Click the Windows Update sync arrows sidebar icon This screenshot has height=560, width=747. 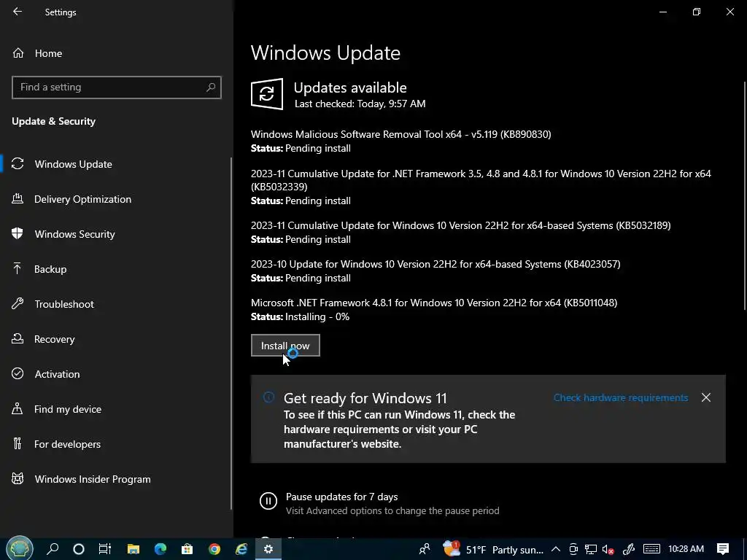[x=18, y=164]
